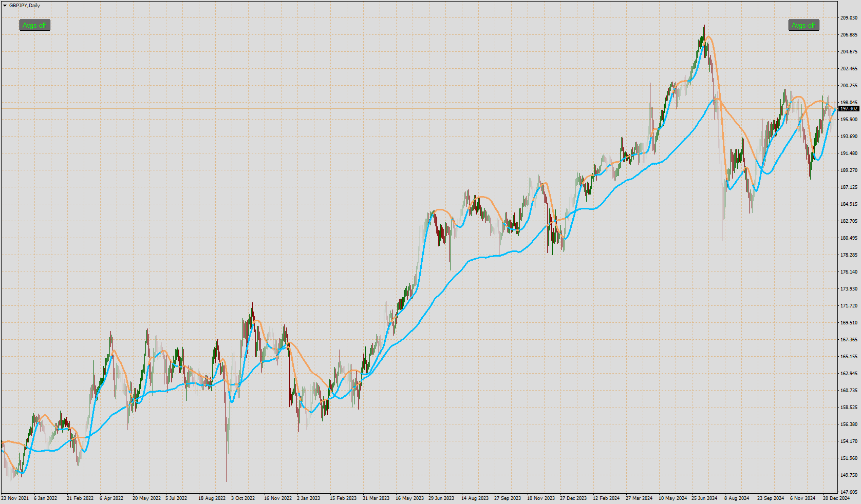
Task: Select the 29 Jun 2023 time axis label
Action: tap(441, 498)
